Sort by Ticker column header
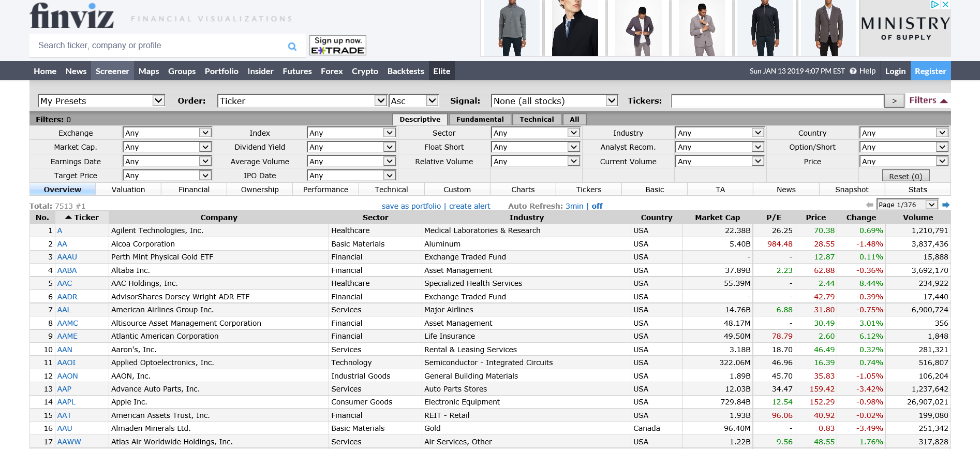The image size is (980, 449). click(82, 218)
